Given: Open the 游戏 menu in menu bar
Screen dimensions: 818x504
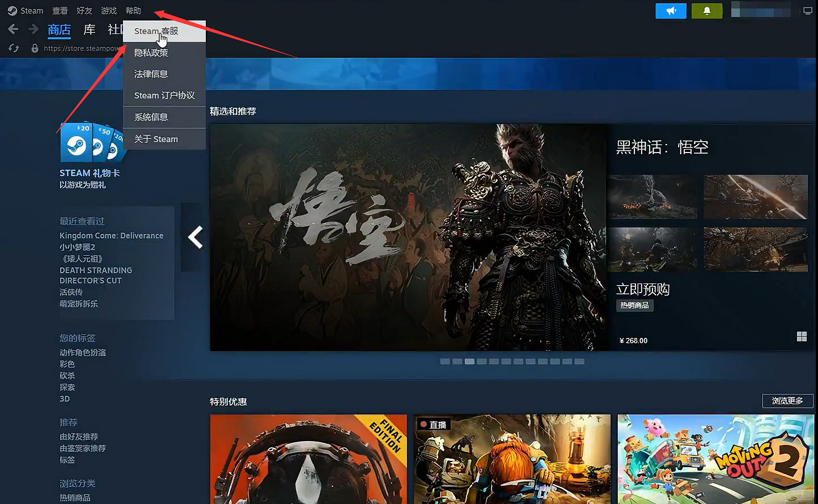Looking at the screenshot, I should [x=109, y=11].
